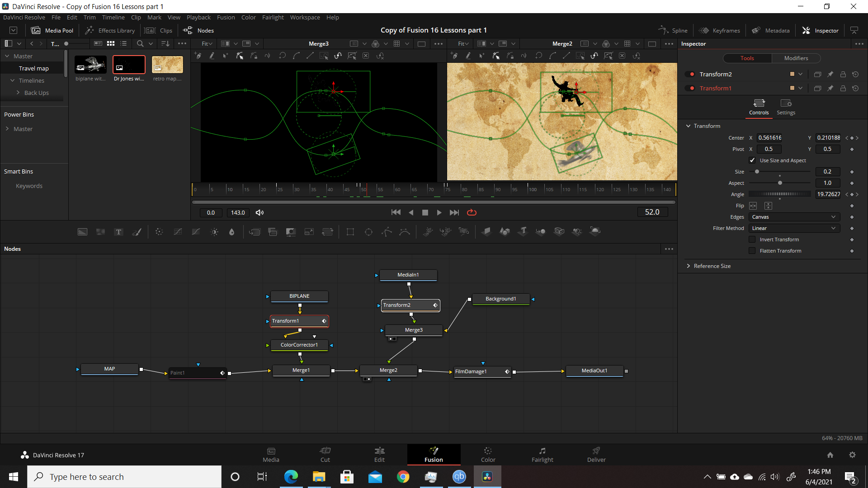Open the Playback menu
Image resolution: width=868 pixels, height=488 pixels.
coord(198,17)
